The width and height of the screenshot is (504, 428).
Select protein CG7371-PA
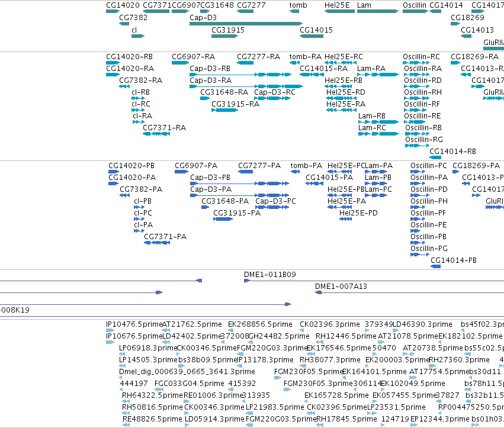(x=165, y=237)
